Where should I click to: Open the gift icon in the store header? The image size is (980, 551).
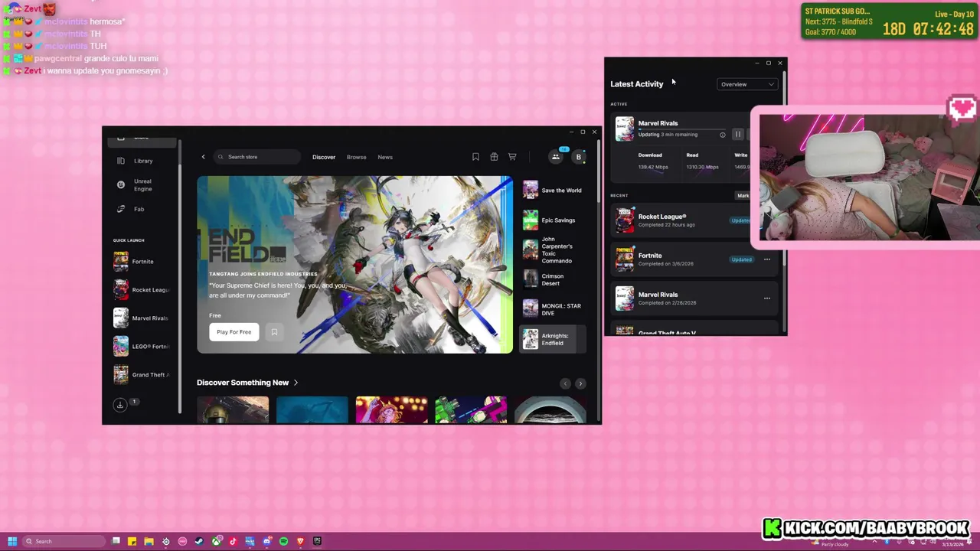tap(494, 157)
